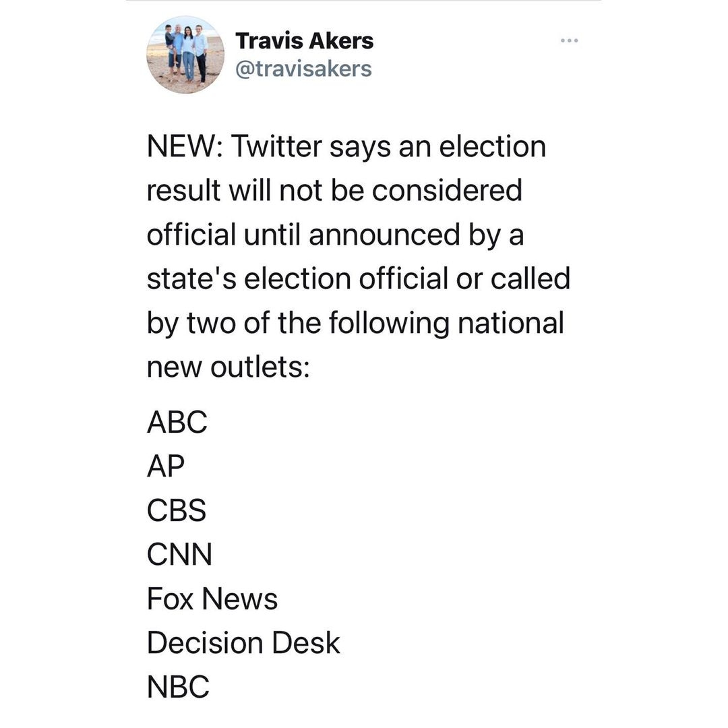Select the word "following" in the tweet

(x=389, y=324)
